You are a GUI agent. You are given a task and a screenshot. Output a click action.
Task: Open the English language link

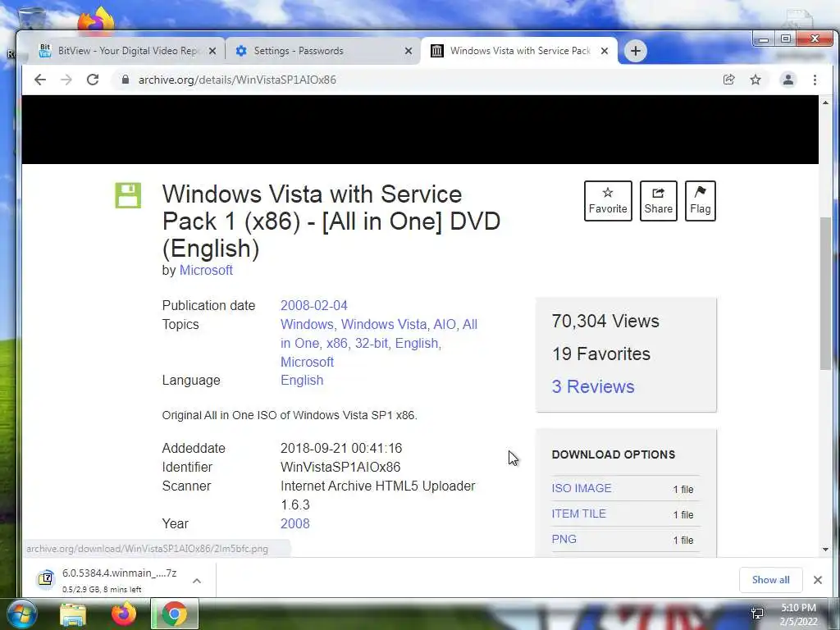[x=302, y=381]
